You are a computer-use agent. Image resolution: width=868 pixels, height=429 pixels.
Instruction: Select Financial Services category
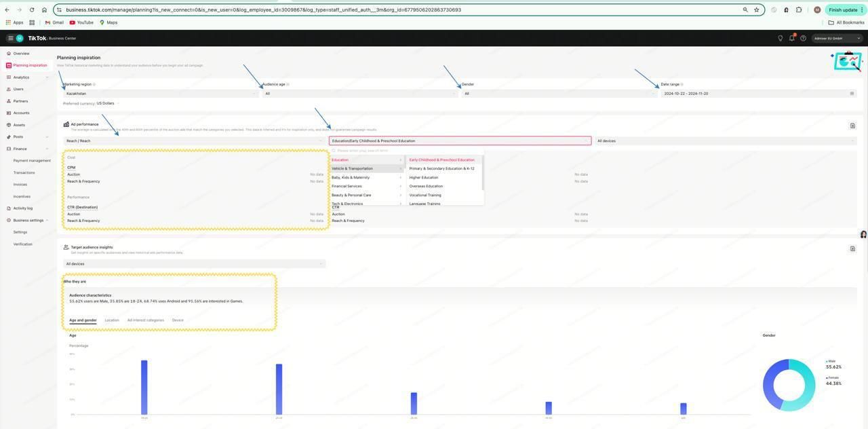point(367,186)
